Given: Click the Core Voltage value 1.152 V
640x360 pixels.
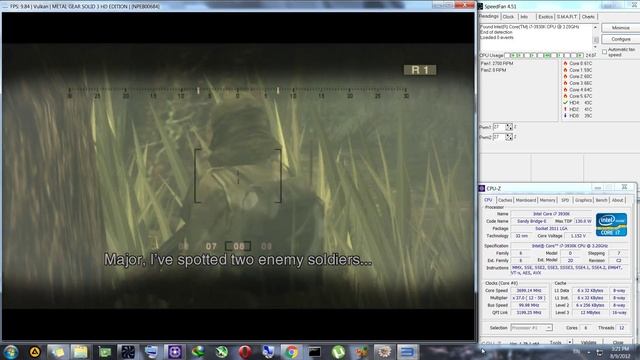Looking at the screenshot, I should point(578,236).
